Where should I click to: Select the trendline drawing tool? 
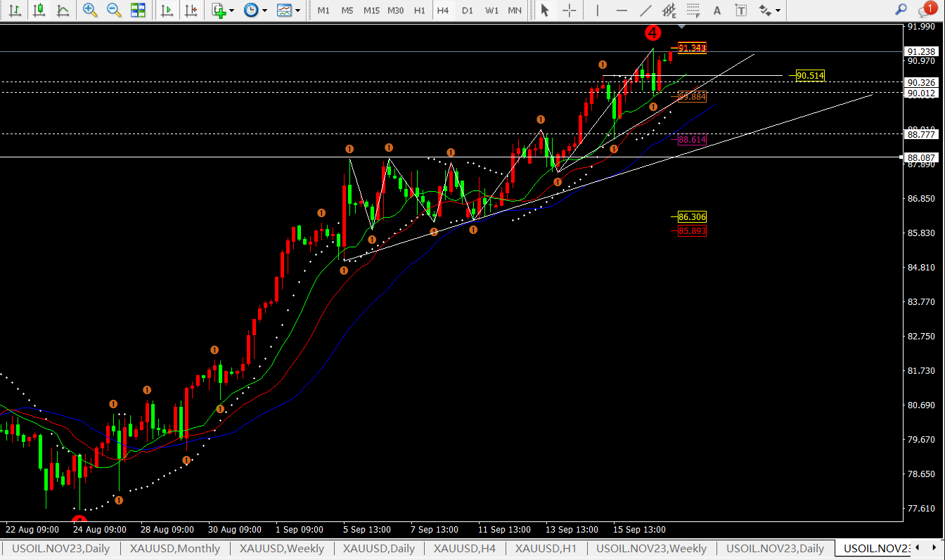(645, 10)
